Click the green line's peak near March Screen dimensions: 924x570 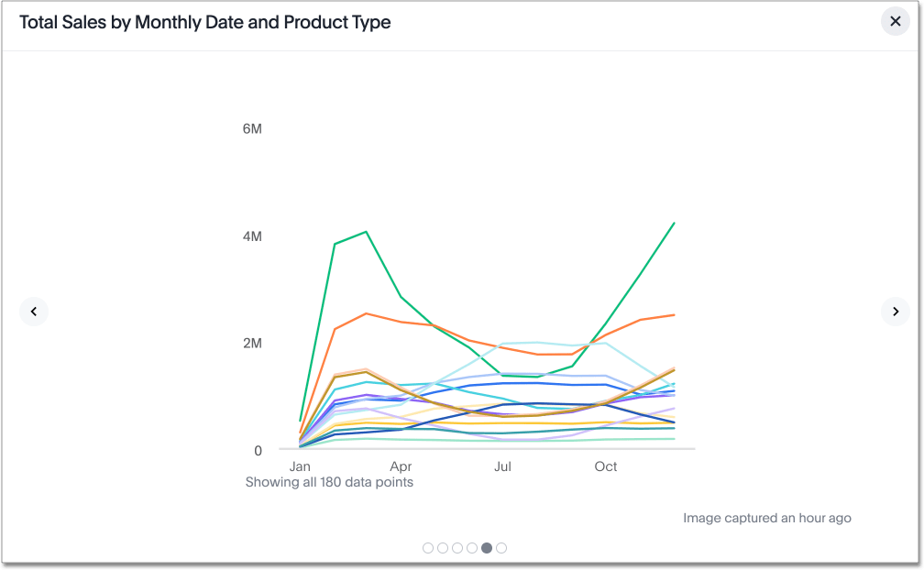click(x=367, y=232)
